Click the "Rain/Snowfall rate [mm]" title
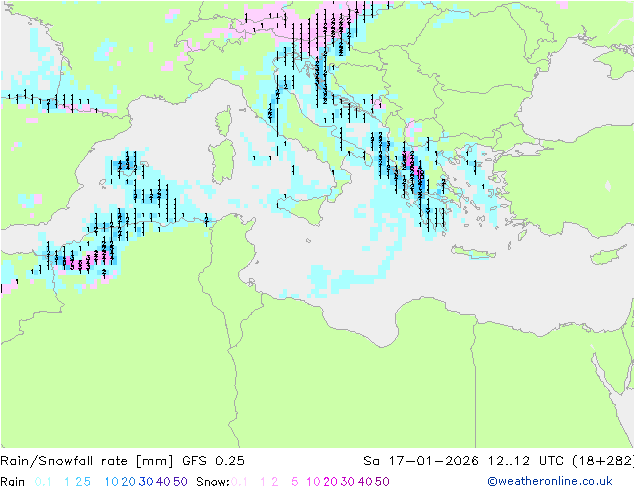This screenshot has height=490, width=634. [87, 461]
